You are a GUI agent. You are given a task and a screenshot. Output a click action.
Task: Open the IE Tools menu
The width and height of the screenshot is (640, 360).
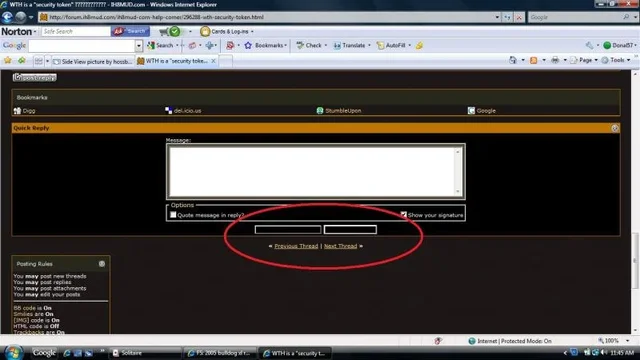pos(616,60)
